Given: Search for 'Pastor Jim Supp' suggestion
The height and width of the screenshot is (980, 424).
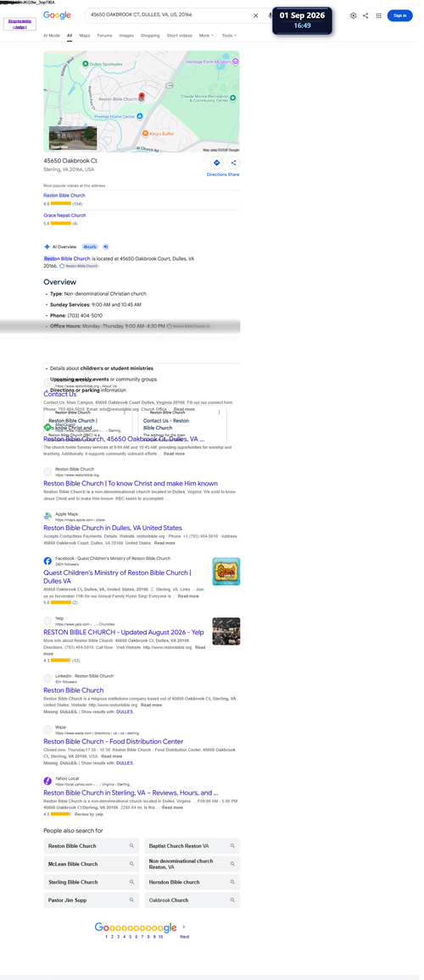Looking at the screenshot, I should click(92, 900).
